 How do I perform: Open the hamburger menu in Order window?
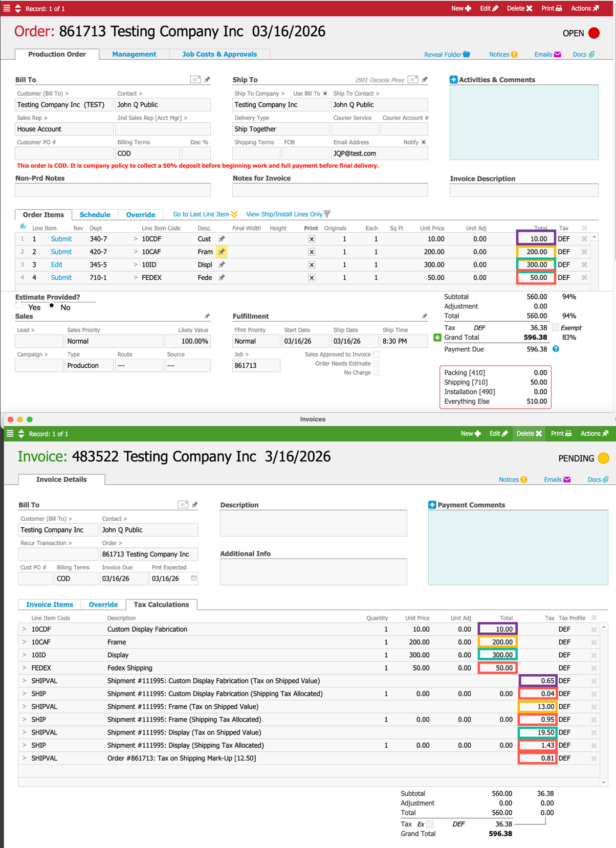[x=7, y=8]
